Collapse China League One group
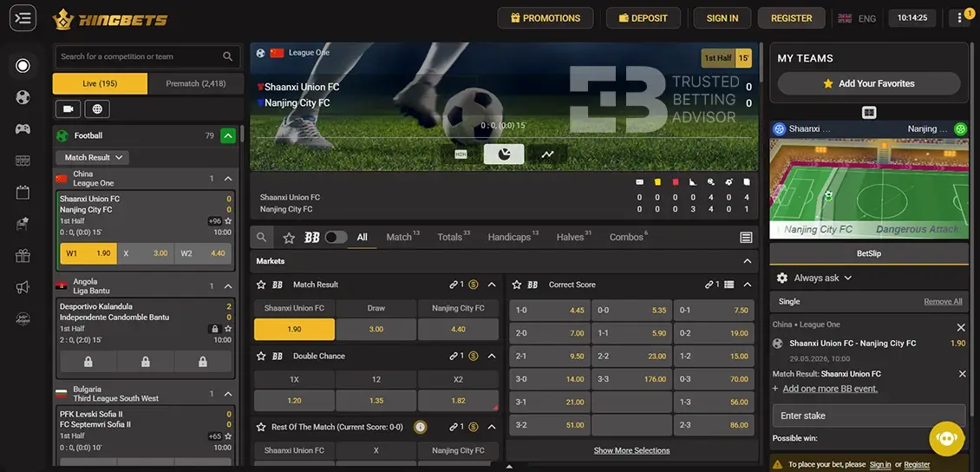The width and height of the screenshot is (980, 472). coord(228,179)
